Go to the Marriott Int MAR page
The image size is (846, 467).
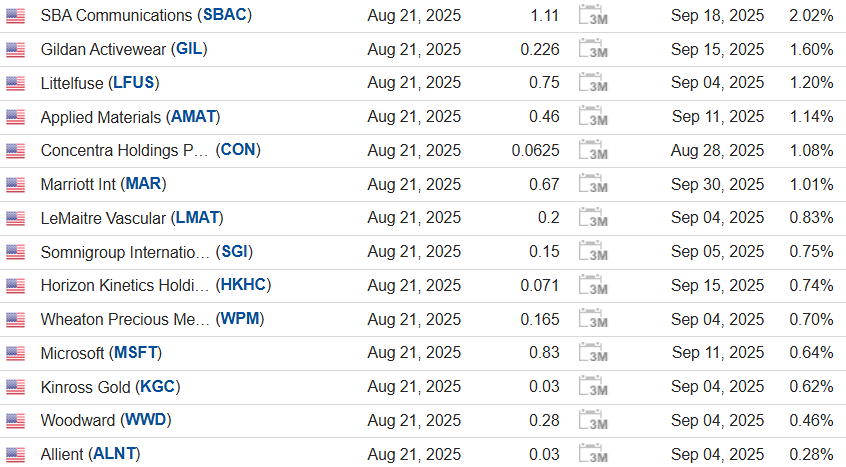(143, 185)
